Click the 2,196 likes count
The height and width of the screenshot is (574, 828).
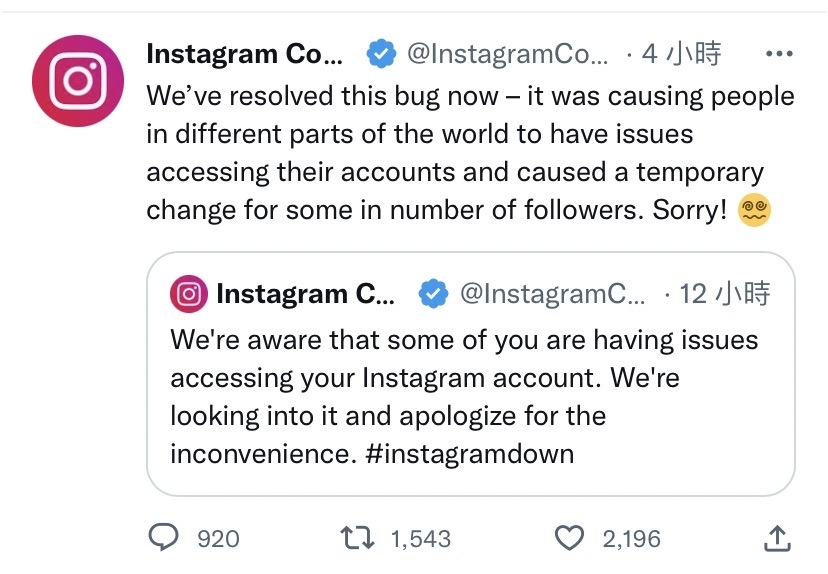click(x=631, y=539)
